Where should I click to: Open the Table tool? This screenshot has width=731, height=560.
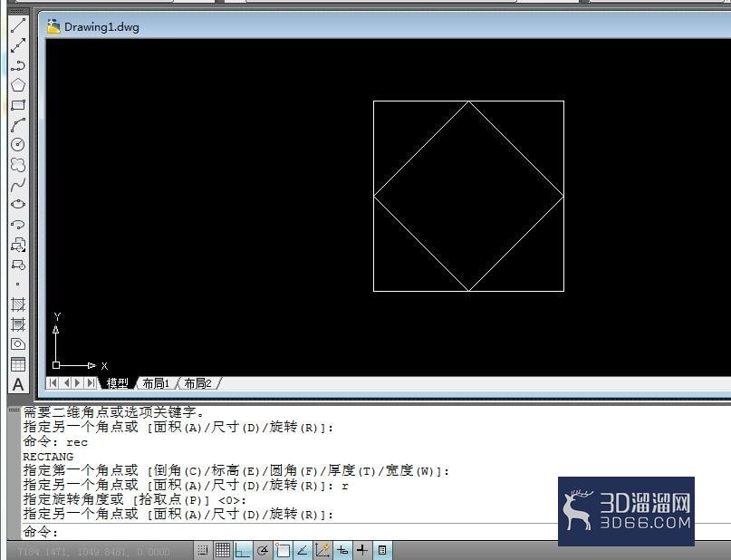[x=18, y=364]
